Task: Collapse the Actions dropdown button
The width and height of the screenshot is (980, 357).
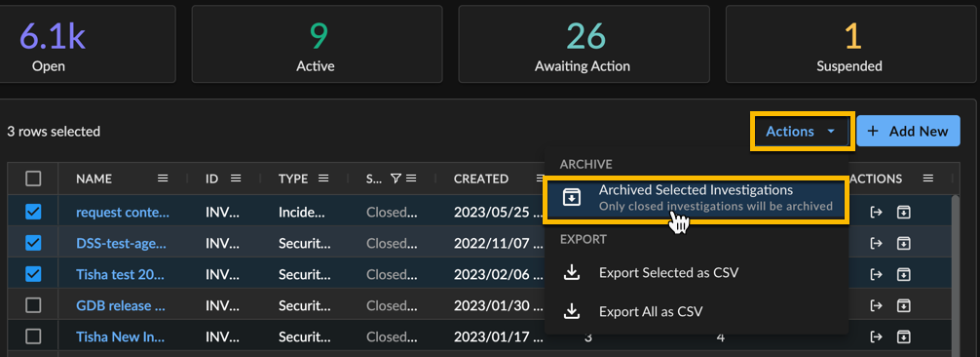Action: (x=802, y=132)
